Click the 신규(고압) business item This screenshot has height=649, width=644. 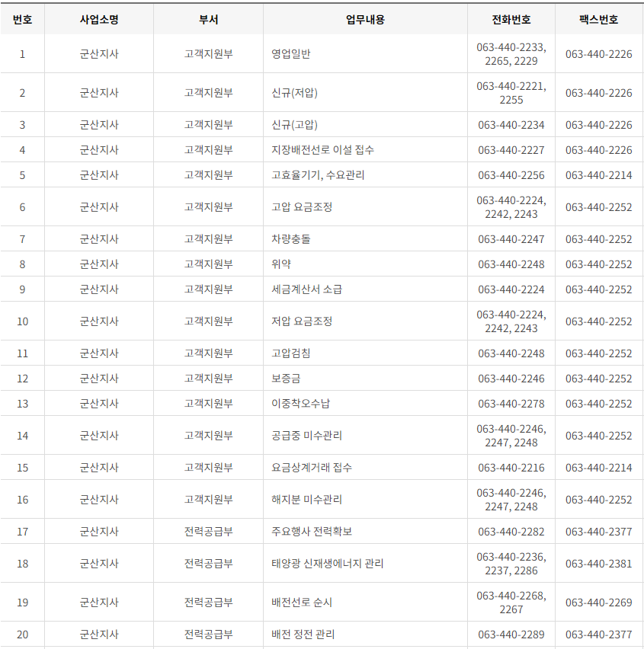pos(293,123)
